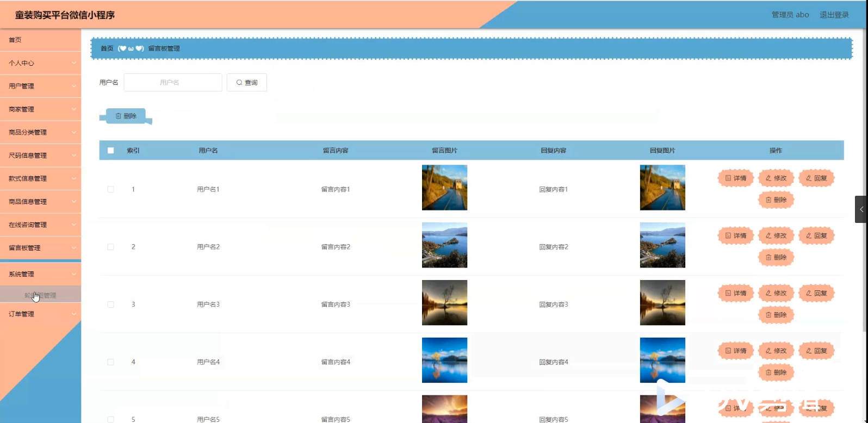Click 回复 for 用户名1 row

pyautogui.click(x=816, y=178)
